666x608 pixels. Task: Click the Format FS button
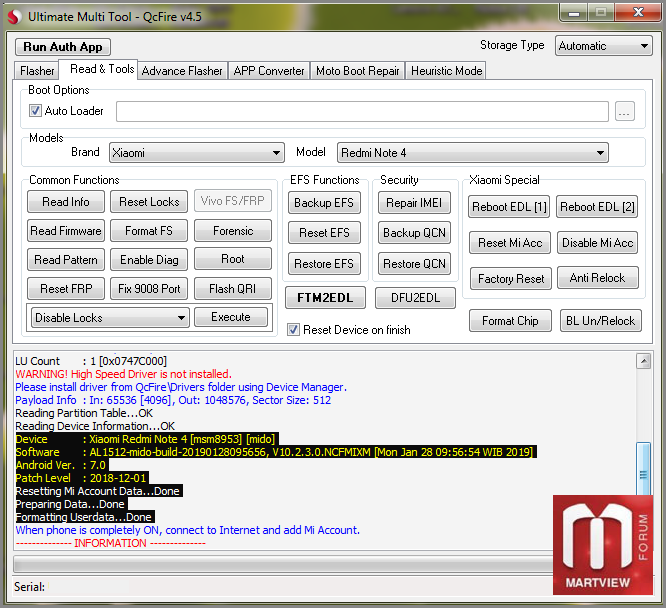click(x=149, y=231)
